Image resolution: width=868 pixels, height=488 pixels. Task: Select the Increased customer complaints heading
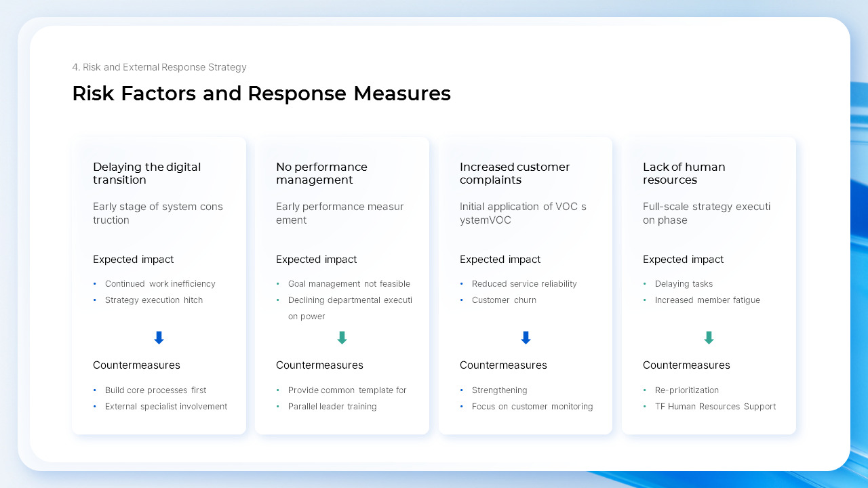point(515,174)
